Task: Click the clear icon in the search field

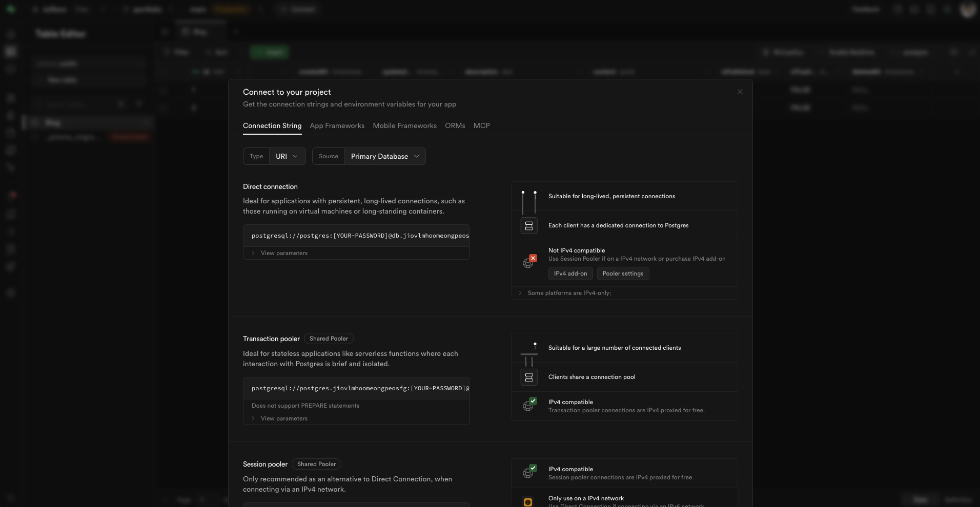Action: click(x=121, y=104)
